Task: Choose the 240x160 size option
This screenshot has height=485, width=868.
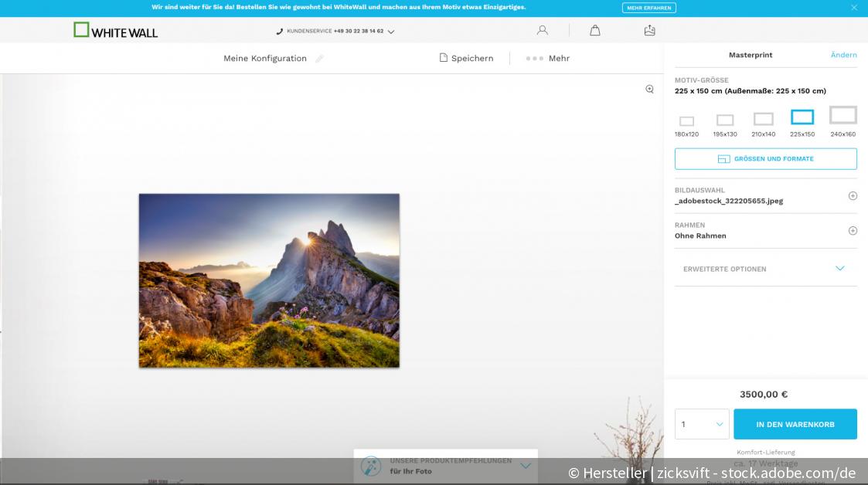Action: (x=842, y=116)
